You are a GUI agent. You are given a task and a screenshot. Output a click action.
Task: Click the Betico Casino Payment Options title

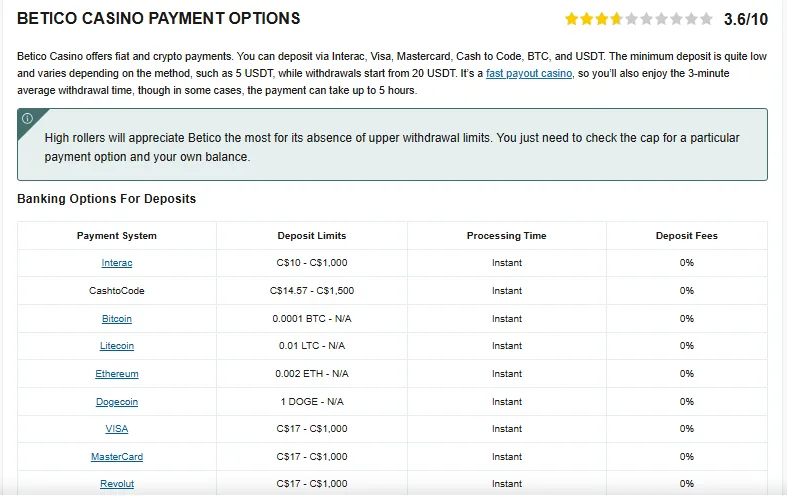[x=159, y=19]
